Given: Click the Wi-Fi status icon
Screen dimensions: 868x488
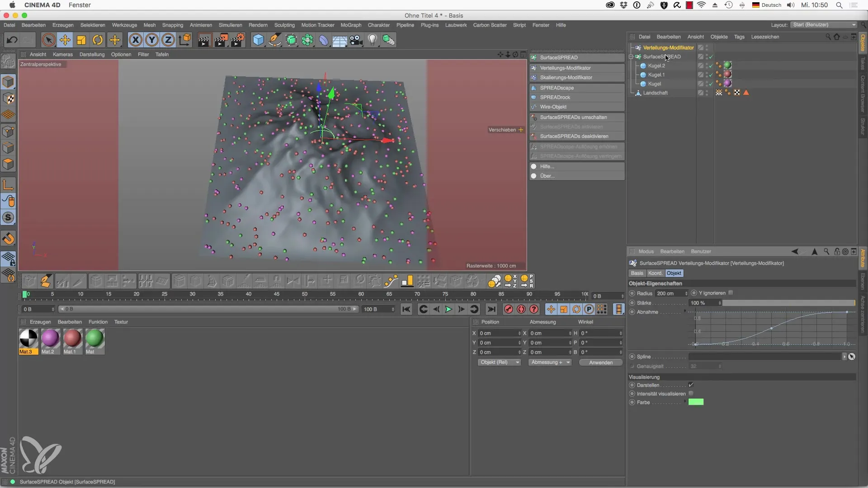Looking at the screenshot, I should [x=701, y=5].
